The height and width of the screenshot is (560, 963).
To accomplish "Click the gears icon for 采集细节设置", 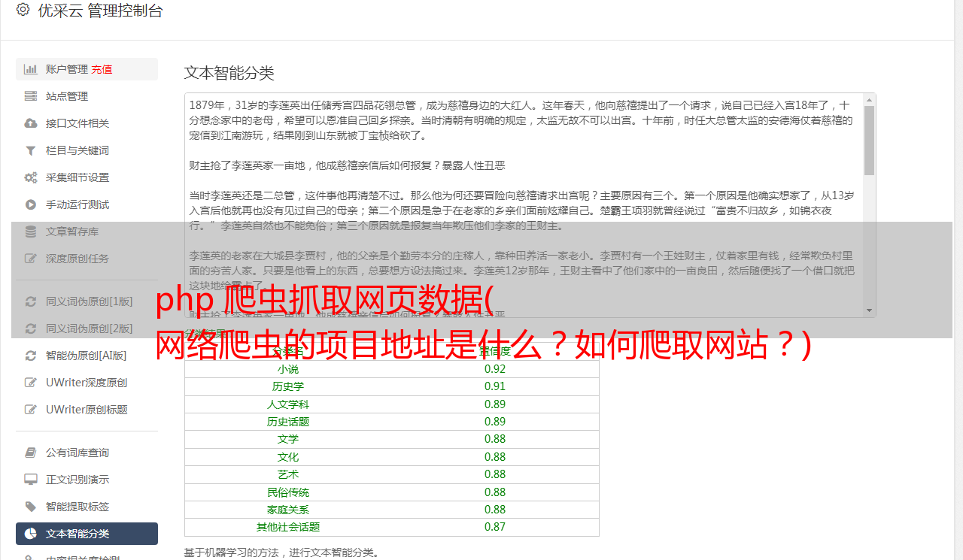I will [x=31, y=177].
